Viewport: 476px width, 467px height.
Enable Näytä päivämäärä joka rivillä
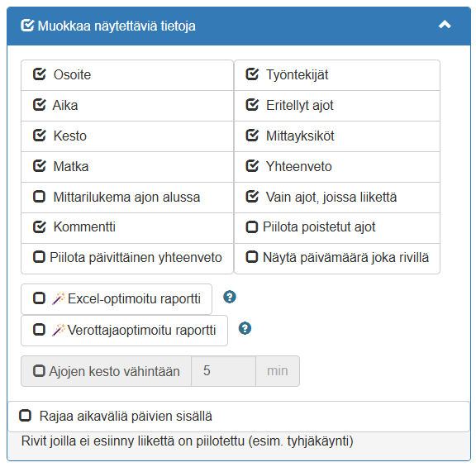click(x=252, y=257)
